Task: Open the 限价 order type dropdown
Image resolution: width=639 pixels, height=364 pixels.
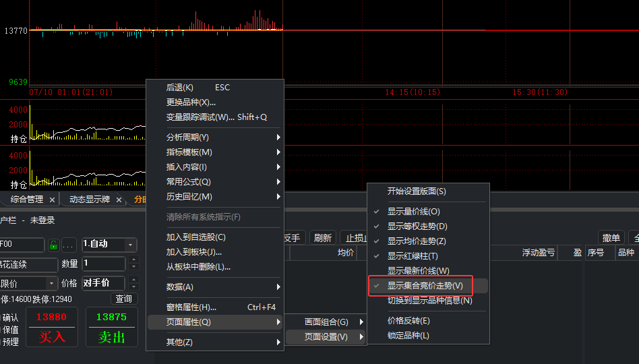Action: [x=51, y=283]
